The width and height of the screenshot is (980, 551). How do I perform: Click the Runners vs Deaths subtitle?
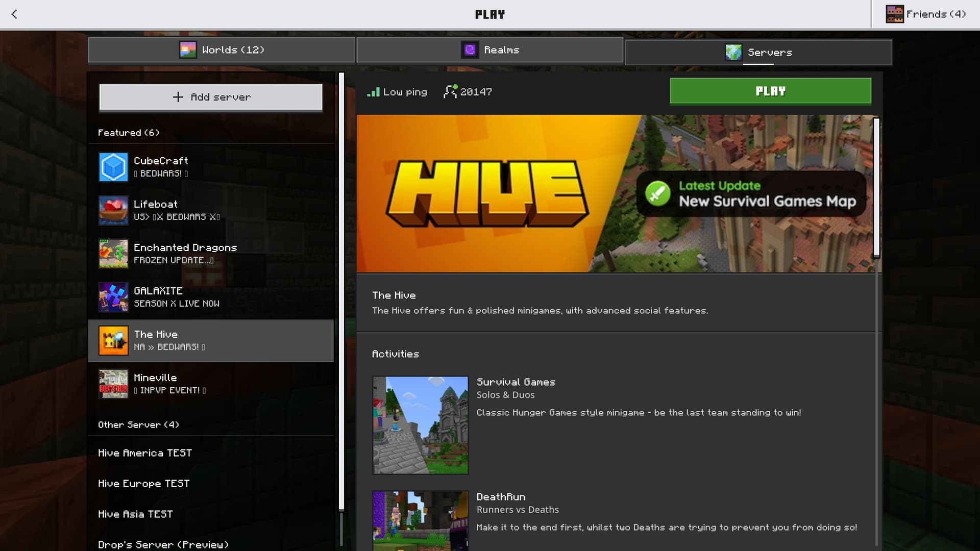tap(518, 510)
